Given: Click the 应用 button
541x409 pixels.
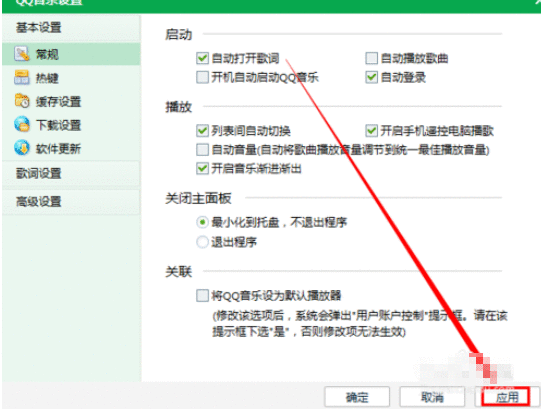Looking at the screenshot, I should coord(506,397).
